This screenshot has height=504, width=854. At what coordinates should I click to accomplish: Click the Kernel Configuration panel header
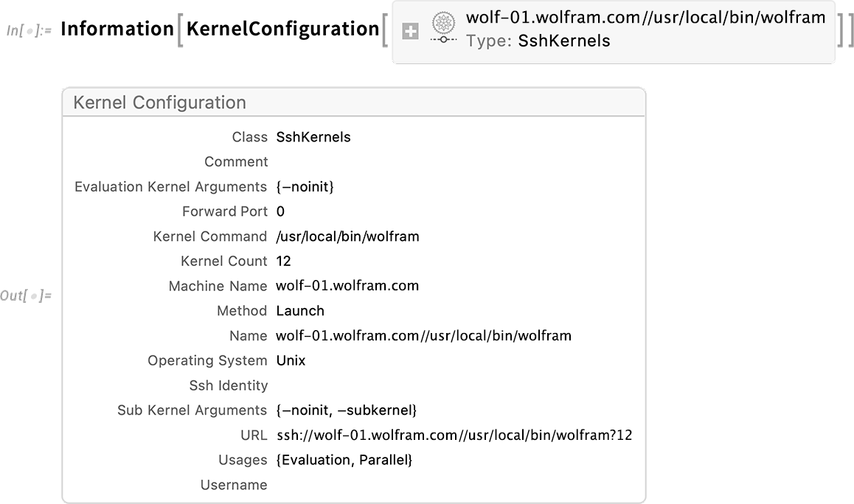354,102
